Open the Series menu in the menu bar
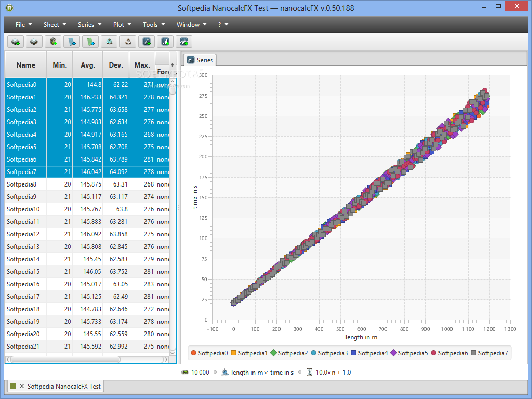The image size is (532, 399). tap(89, 25)
